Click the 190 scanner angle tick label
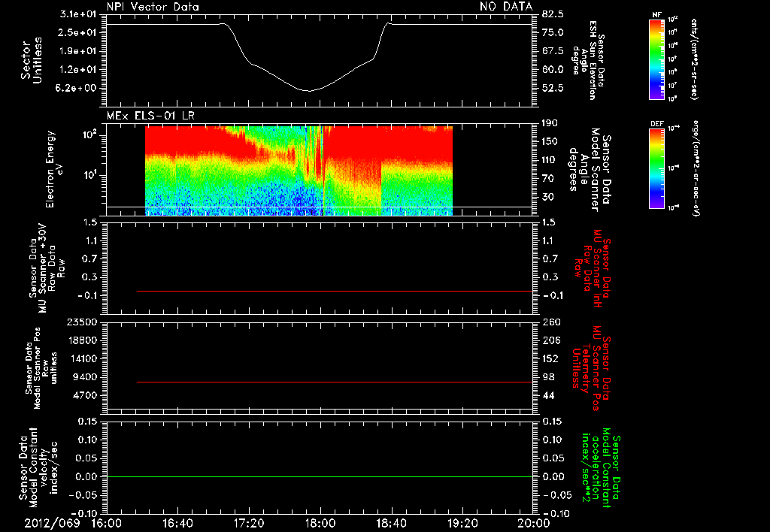The width and height of the screenshot is (770, 532). tap(550, 123)
